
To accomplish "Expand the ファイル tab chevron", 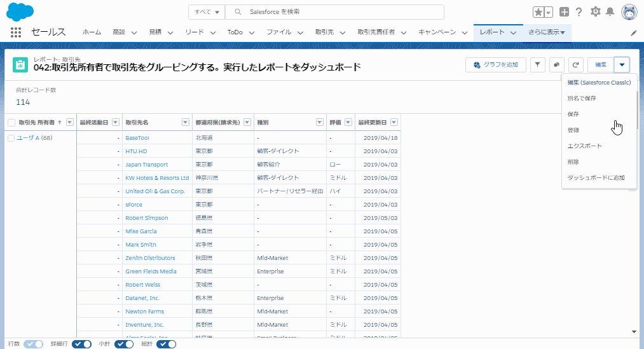I will pyautogui.click(x=301, y=32).
